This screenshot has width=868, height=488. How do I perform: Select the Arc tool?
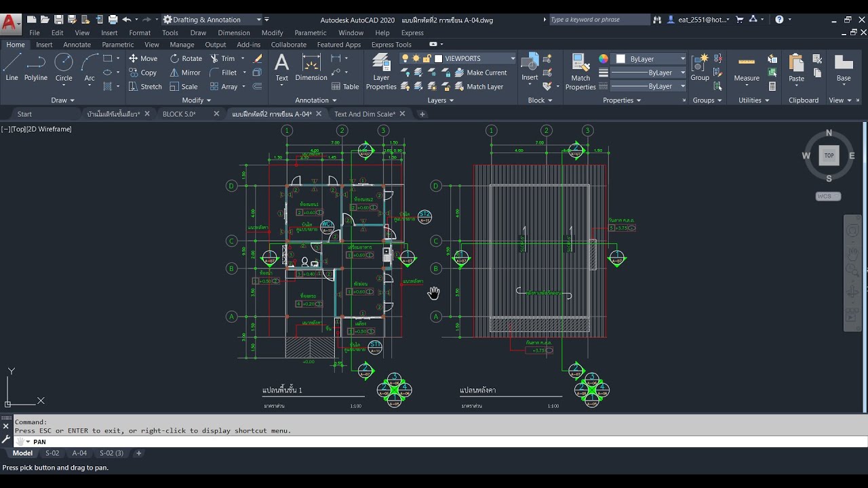90,68
